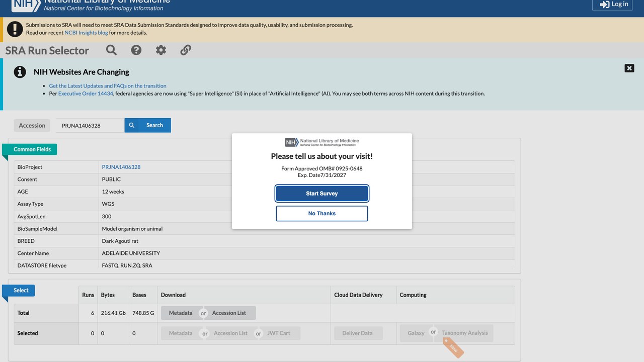Click the 'ADELAIDE UNIVERSITY' center name value
This screenshot has height=362, width=644.
131,253
